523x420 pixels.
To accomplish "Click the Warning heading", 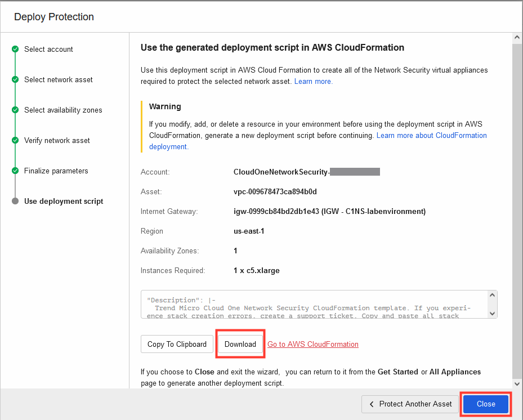I will 165,107.
